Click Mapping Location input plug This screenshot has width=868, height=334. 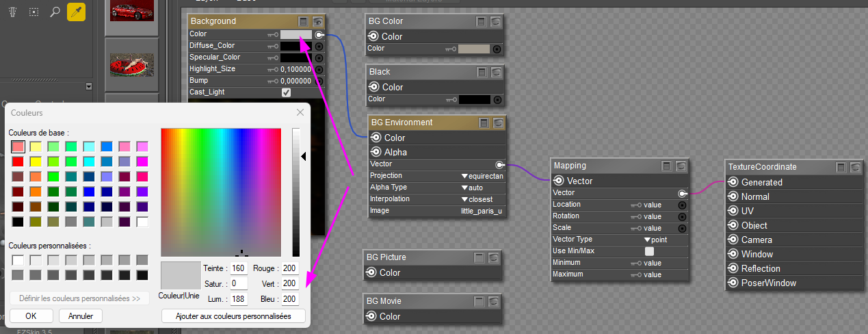coord(681,205)
